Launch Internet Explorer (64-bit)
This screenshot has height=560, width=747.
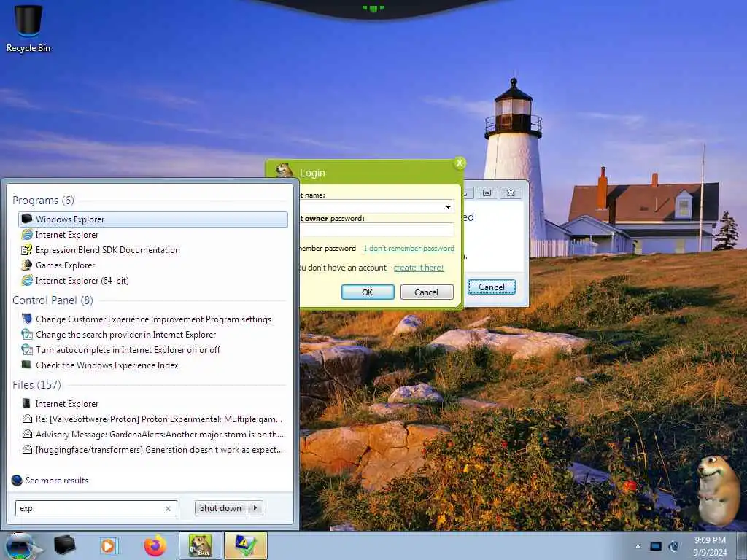(82, 281)
